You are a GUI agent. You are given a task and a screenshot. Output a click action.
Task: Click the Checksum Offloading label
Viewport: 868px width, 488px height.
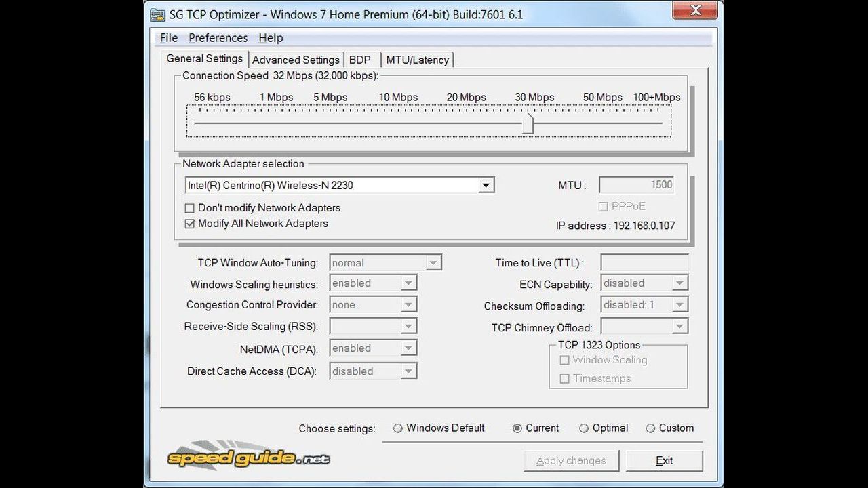pos(534,306)
